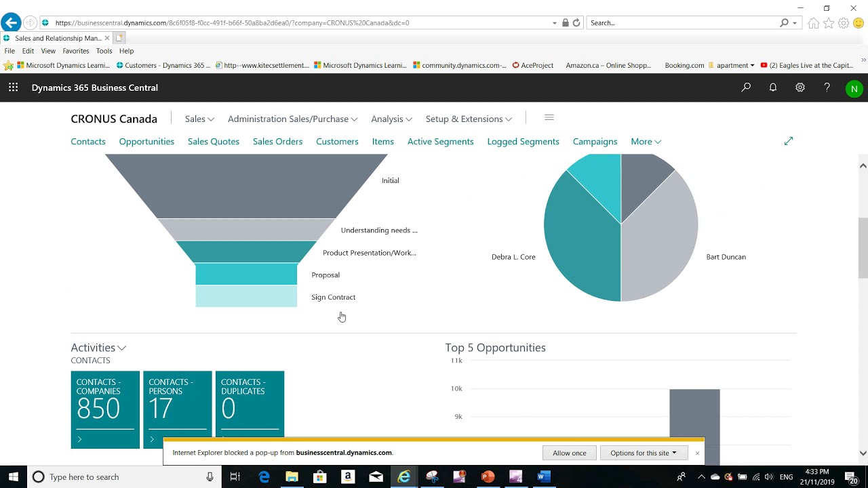Open the browser favorites star icon
The height and width of the screenshot is (488, 868).
tap(828, 23)
